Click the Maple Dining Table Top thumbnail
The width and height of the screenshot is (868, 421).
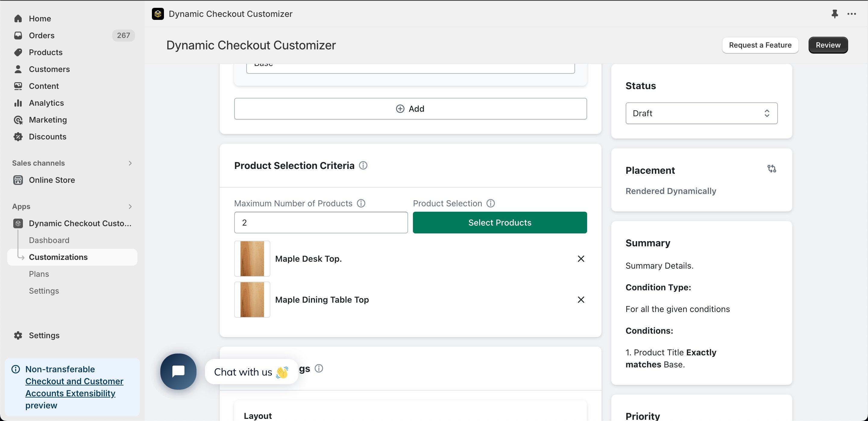pyautogui.click(x=252, y=299)
